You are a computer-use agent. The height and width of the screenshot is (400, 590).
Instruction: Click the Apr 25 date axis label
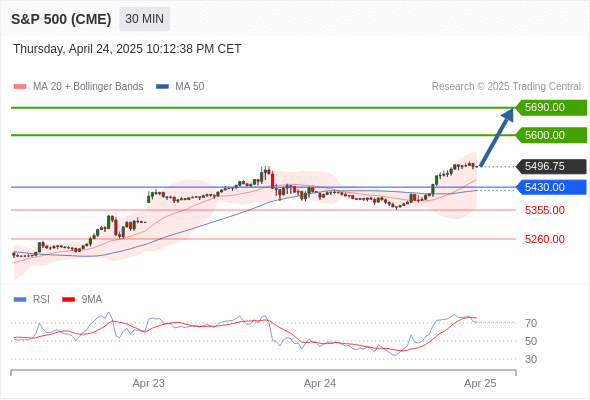[x=480, y=383]
